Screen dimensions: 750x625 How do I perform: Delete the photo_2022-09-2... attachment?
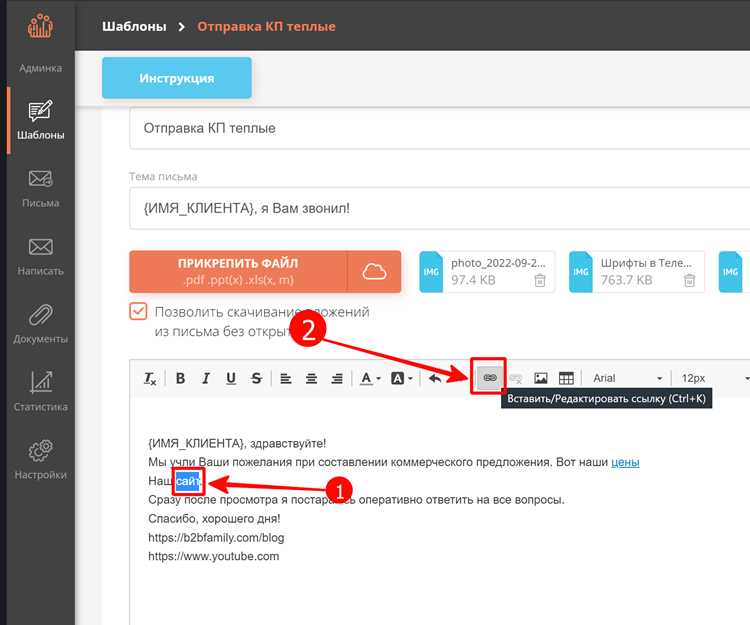pyautogui.click(x=540, y=280)
